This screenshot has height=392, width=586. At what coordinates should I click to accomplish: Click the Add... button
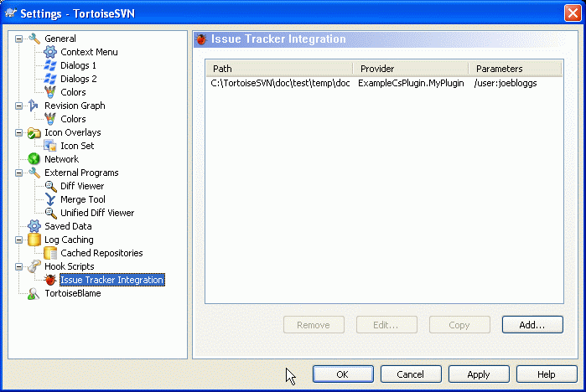532,325
